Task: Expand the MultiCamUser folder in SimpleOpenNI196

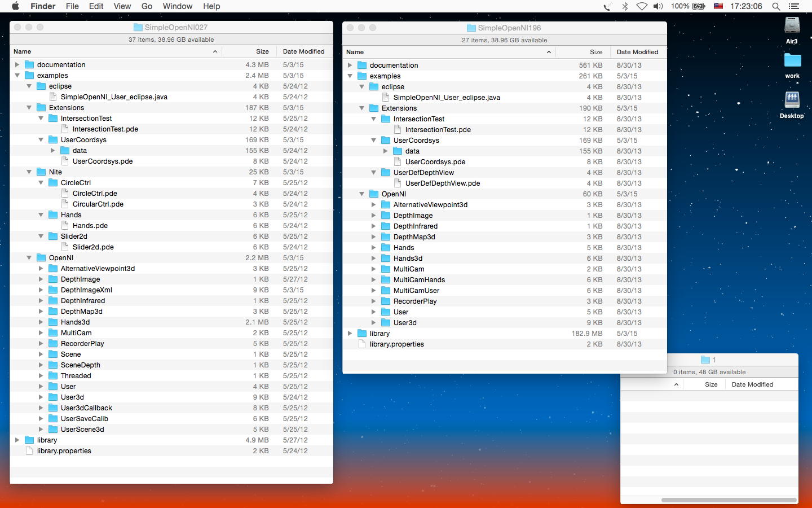Action: (x=374, y=291)
